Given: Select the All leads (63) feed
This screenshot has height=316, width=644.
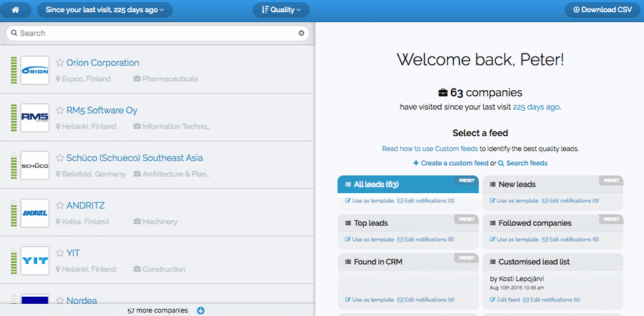Looking at the screenshot, I should (x=409, y=184).
